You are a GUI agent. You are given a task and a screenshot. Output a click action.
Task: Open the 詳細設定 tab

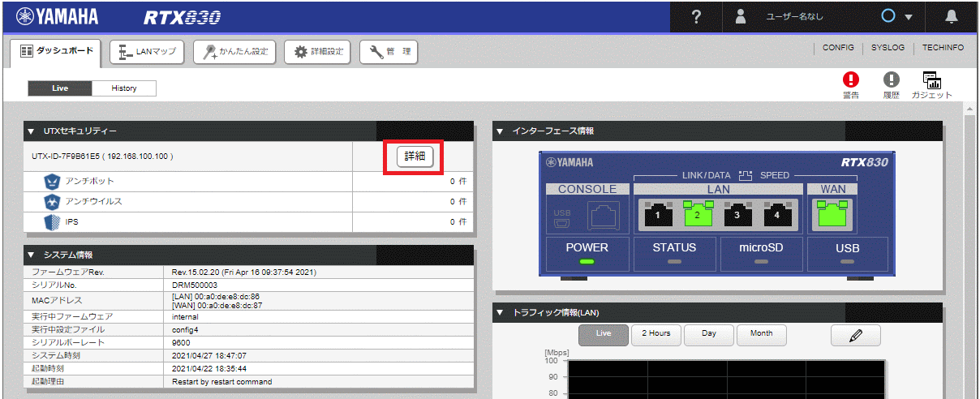(318, 52)
